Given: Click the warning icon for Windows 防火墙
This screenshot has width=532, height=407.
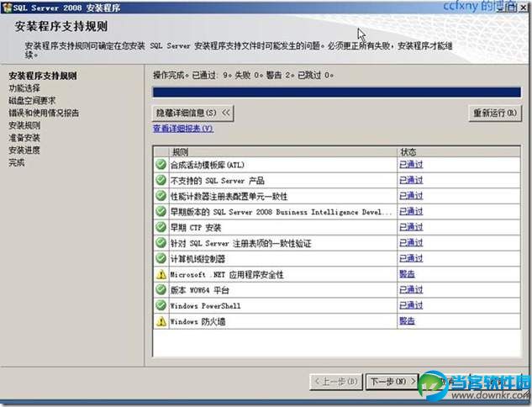Looking at the screenshot, I should tap(161, 321).
